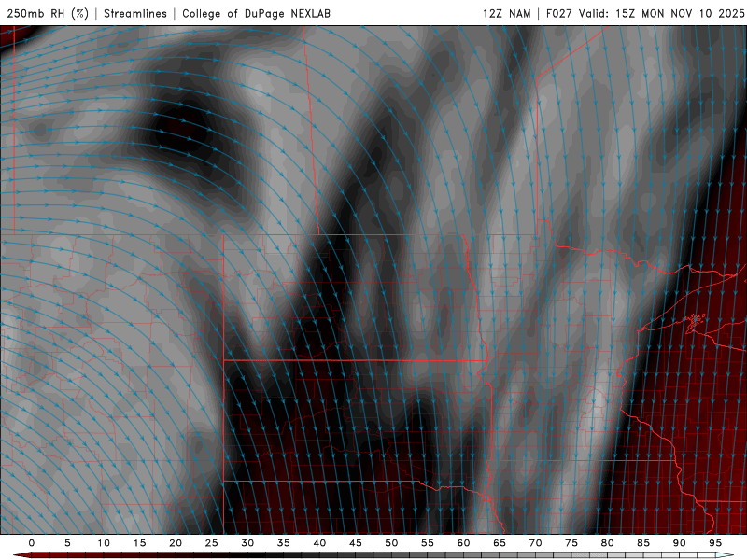Click the colorbar label "35"
The image size is (747, 560).
(x=283, y=543)
